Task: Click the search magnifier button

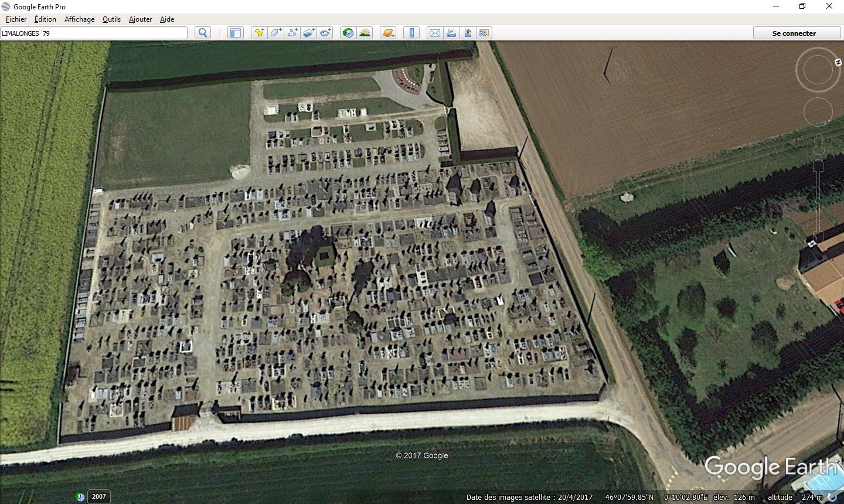Action: (x=203, y=33)
